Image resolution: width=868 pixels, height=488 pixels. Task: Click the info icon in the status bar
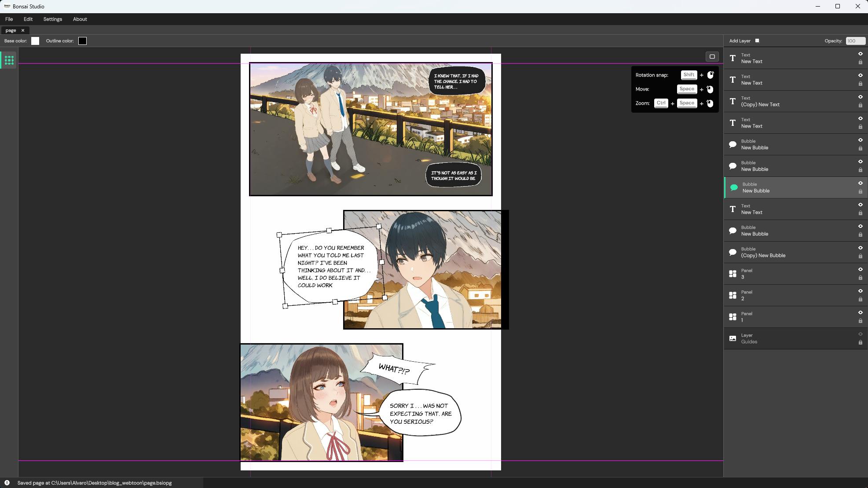point(7,483)
